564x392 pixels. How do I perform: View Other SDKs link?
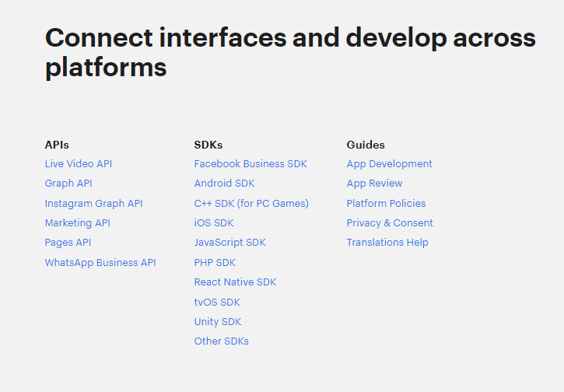point(221,341)
